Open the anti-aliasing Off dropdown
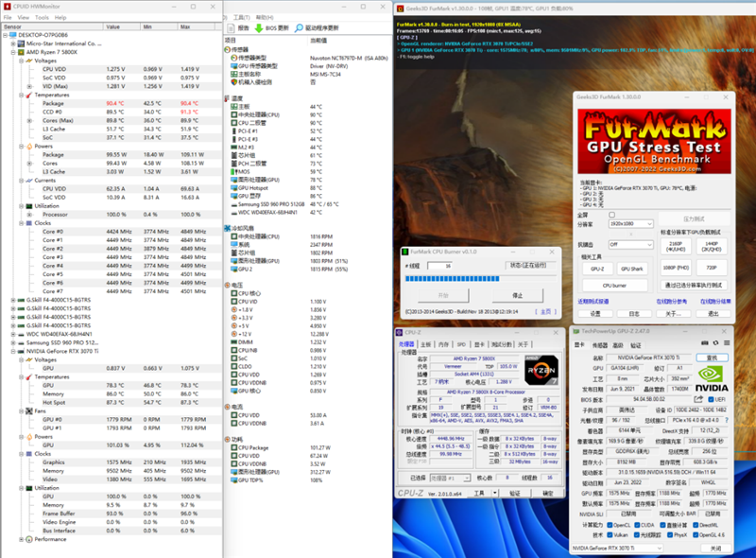756x558 pixels. pyautogui.click(x=630, y=245)
